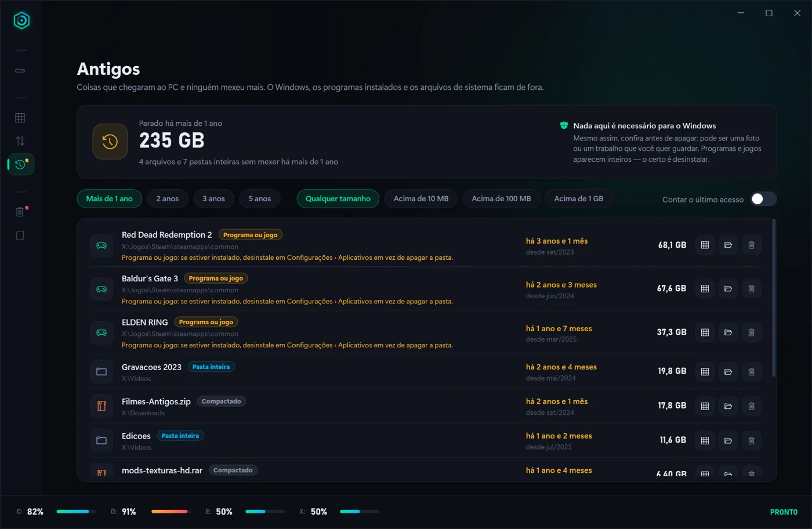Delete the Edicoes folder
The width and height of the screenshot is (812, 529).
[x=751, y=441]
